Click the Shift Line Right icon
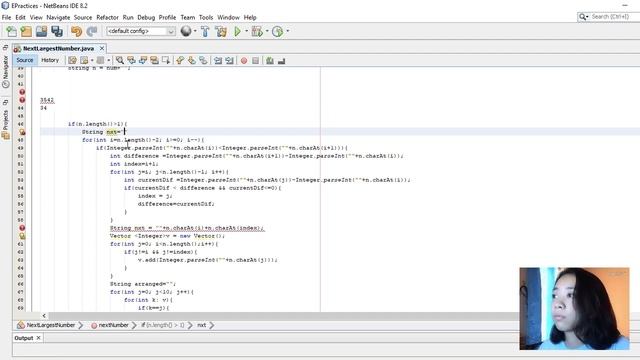Image resolution: width=640 pixels, height=360 pixels. click(229, 60)
